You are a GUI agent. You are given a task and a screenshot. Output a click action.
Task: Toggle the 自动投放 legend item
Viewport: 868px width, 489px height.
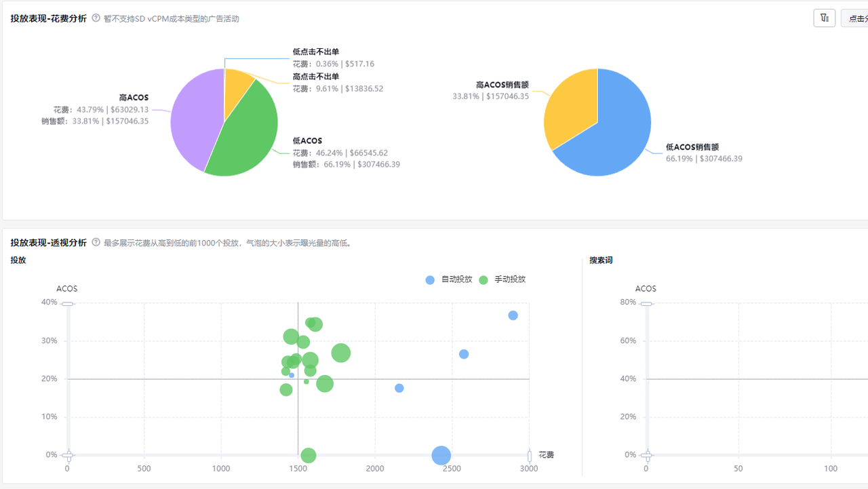click(448, 279)
